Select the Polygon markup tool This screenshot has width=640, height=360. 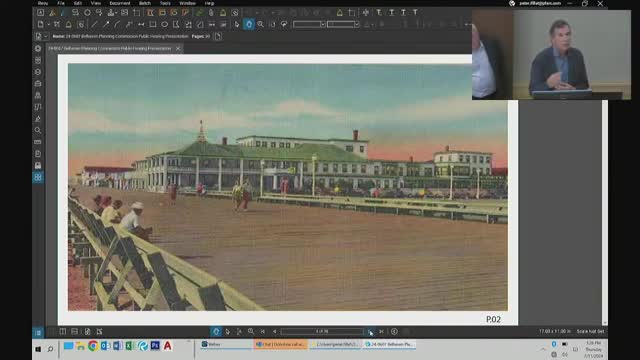pos(176,24)
